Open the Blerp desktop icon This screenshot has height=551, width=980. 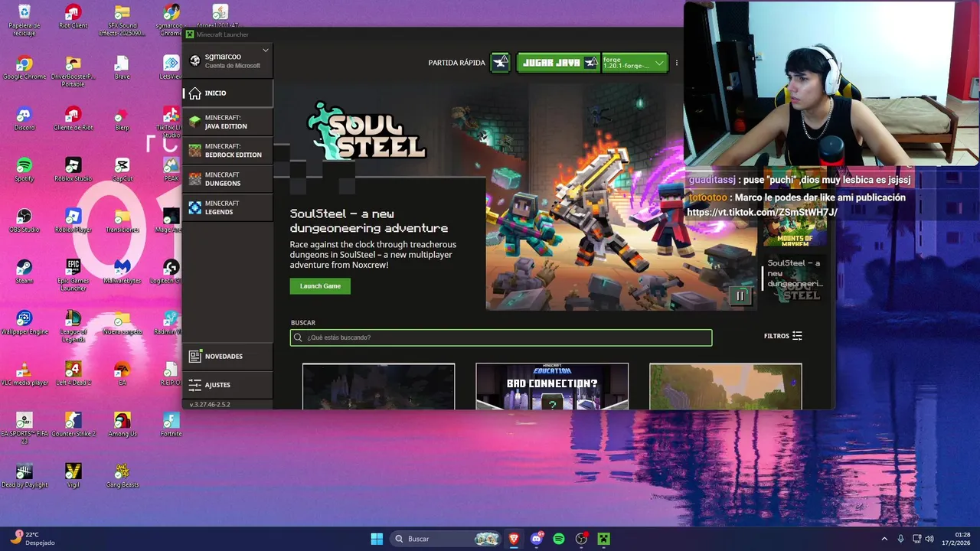point(122,119)
